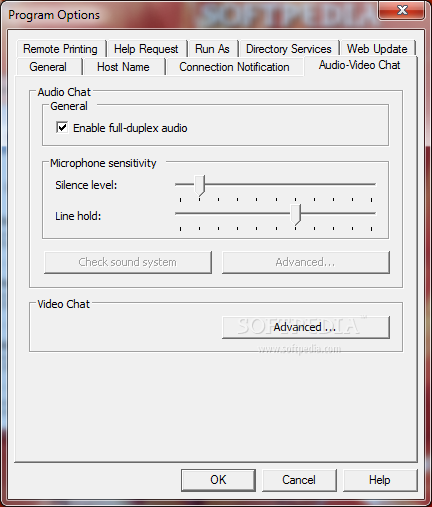432x507 pixels.
Task: Select the Connection Notification tab
Action: [234, 67]
